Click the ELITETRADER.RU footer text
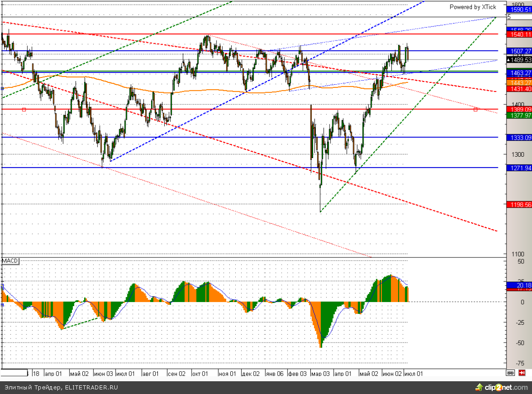 [x=91, y=387]
